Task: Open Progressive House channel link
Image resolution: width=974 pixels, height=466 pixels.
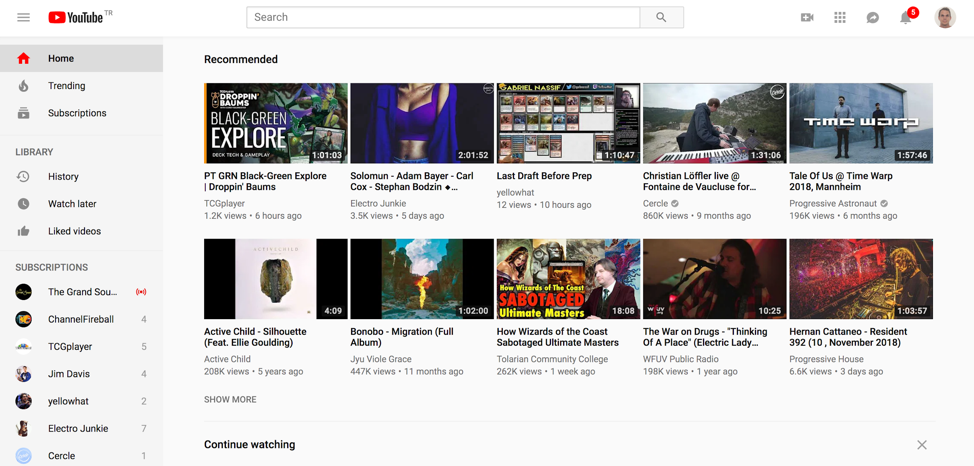Action: 826,359
